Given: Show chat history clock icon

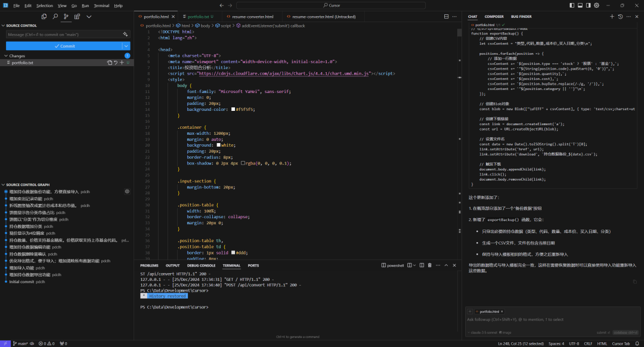Looking at the screenshot, I should (x=620, y=17).
